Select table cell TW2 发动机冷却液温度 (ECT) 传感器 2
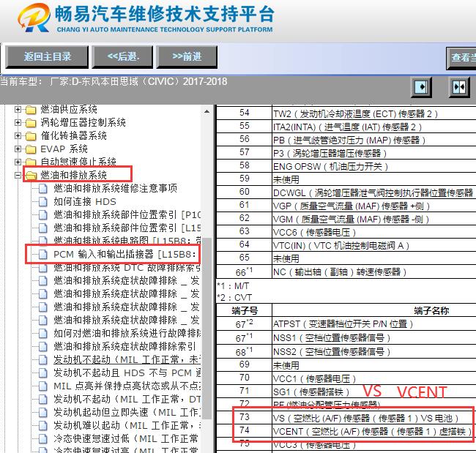 tap(374, 113)
